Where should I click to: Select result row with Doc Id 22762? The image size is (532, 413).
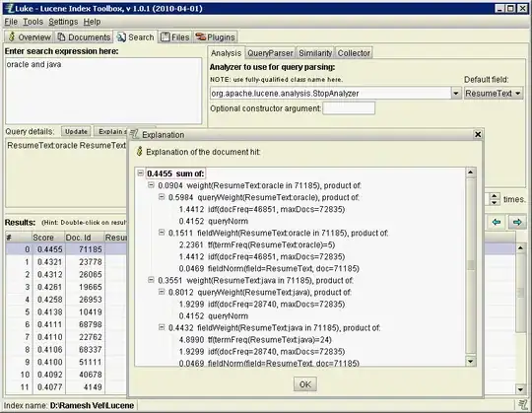pyautogui.click(x=66, y=337)
